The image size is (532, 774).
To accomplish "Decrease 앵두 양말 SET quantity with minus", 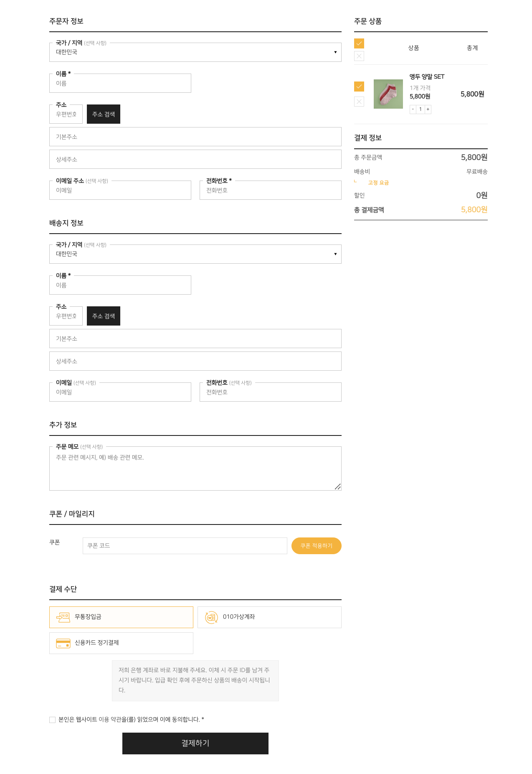I will pos(413,109).
